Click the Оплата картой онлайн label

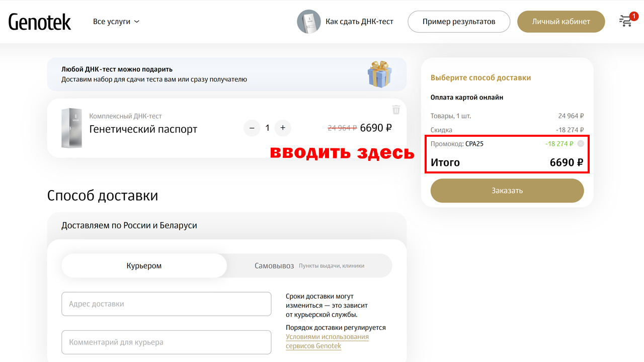coord(467,98)
